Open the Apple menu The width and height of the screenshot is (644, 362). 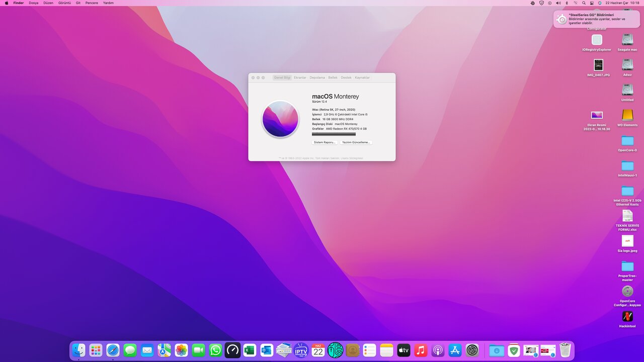[7, 3]
